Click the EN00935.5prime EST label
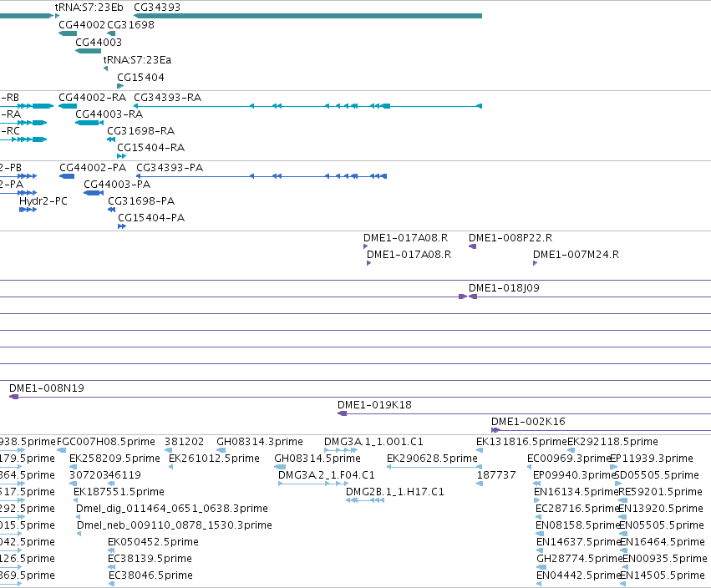 tap(665, 560)
